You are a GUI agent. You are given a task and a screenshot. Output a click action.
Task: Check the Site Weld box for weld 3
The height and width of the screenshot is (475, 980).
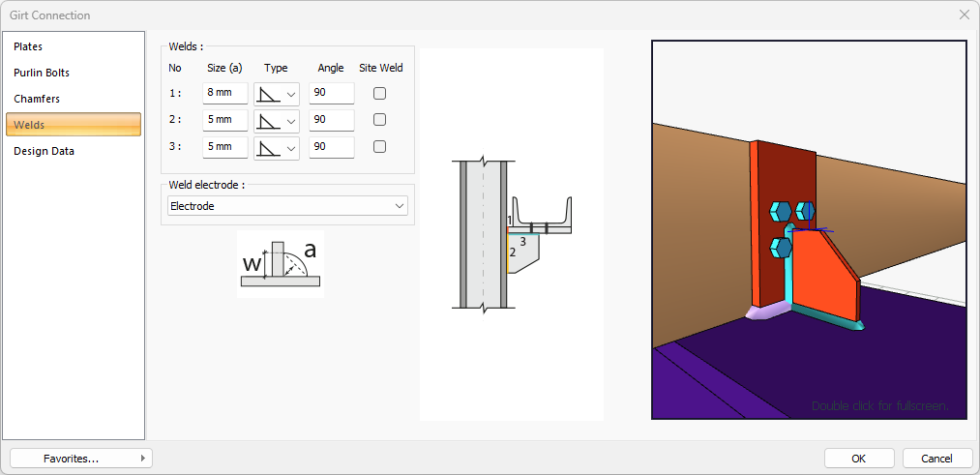pyautogui.click(x=380, y=147)
